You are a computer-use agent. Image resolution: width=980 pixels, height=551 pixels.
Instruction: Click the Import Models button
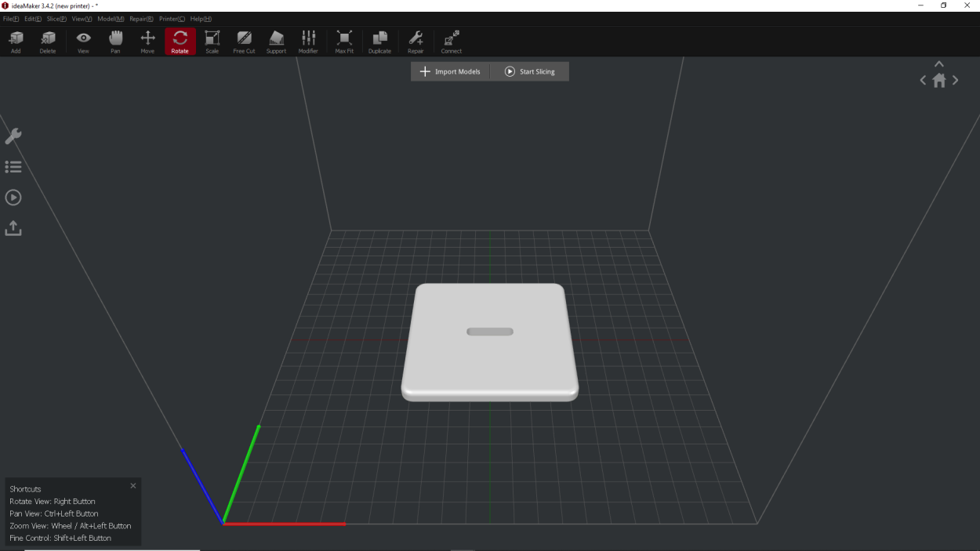[x=450, y=71]
